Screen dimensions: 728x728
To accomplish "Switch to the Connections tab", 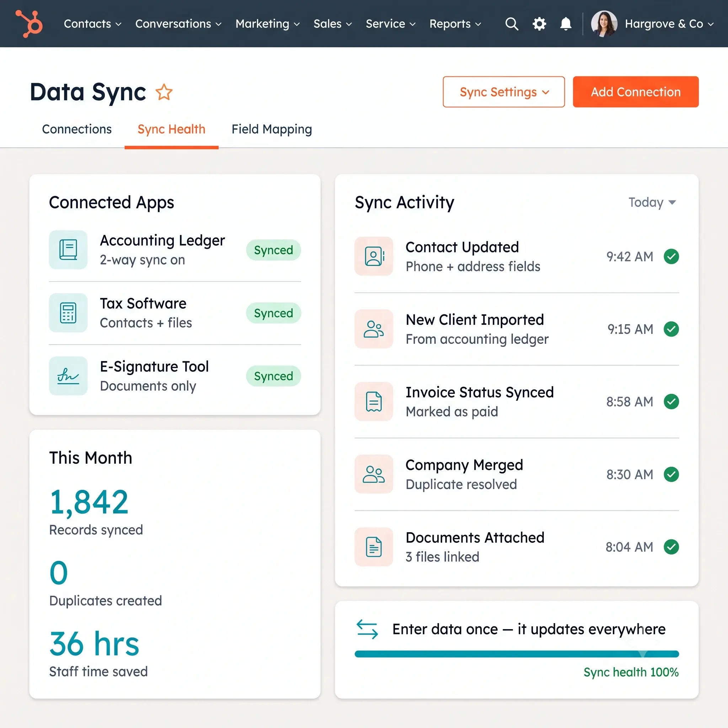I will pyautogui.click(x=77, y=129).
